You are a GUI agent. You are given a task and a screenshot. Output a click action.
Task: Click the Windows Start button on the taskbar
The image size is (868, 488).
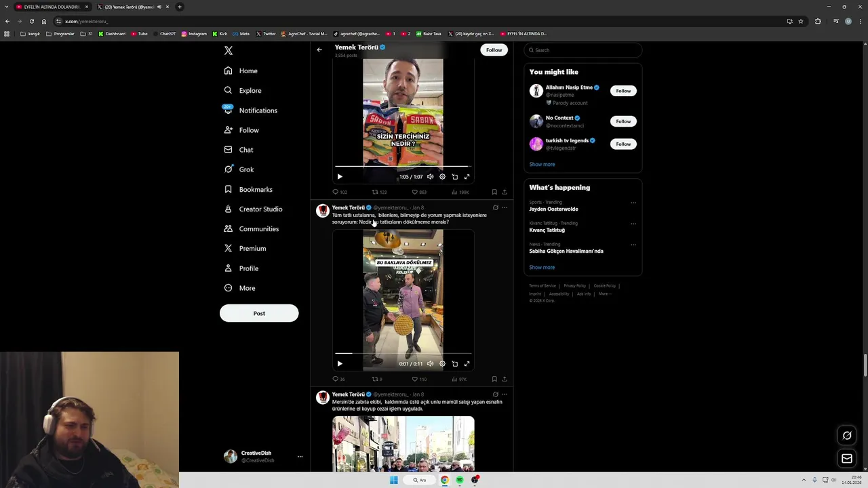[x=393, y=480]
